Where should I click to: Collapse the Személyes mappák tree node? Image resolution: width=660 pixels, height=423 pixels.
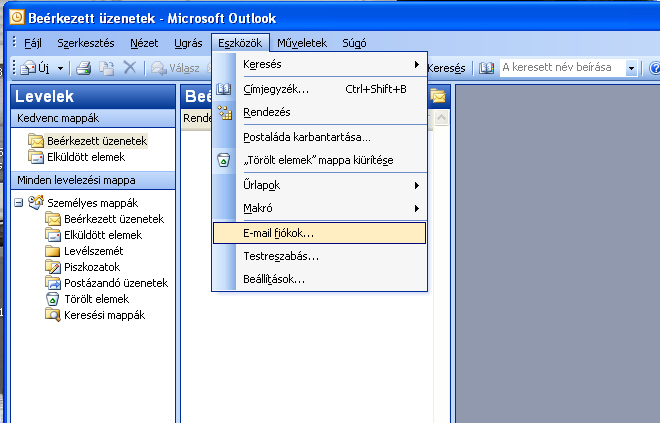[19, 202]
